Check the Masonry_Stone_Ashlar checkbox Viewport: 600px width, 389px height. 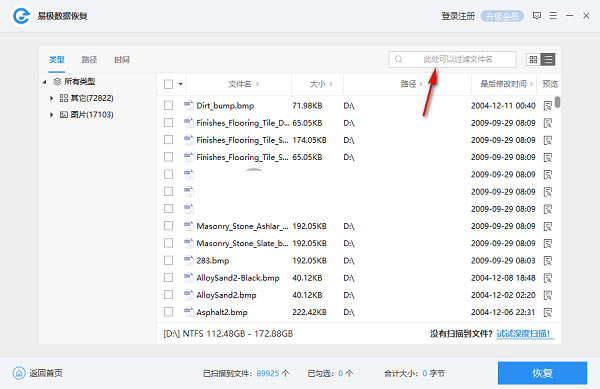168,226
